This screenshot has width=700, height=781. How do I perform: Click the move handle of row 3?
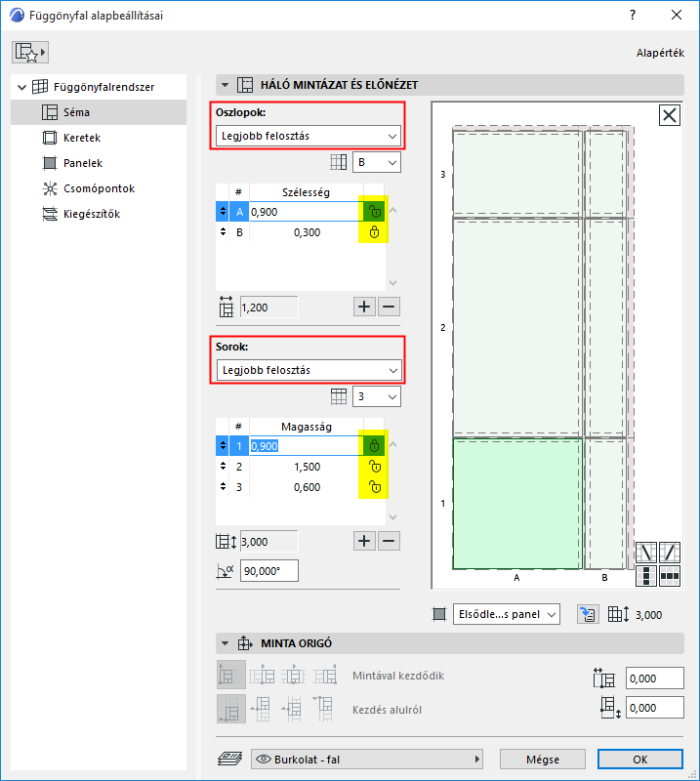coord(223,487)
